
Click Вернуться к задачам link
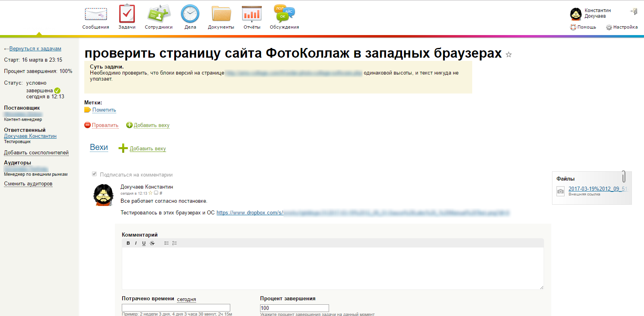pyautogui.click(x=35, y=48)
